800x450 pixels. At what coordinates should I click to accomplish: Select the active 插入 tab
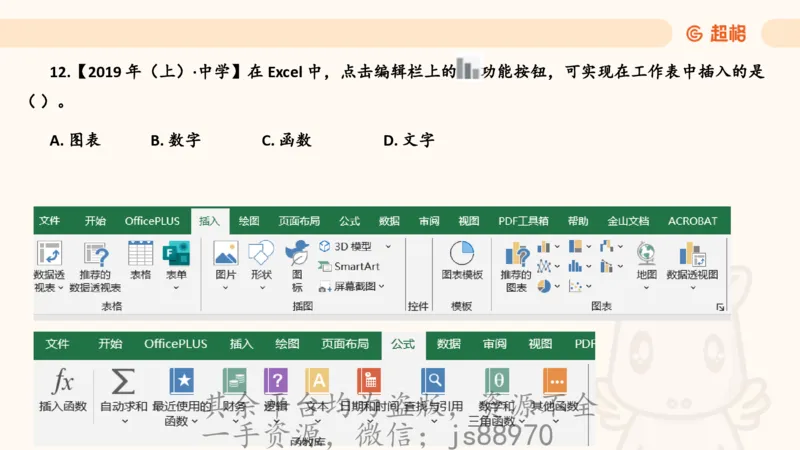(210, 221)
